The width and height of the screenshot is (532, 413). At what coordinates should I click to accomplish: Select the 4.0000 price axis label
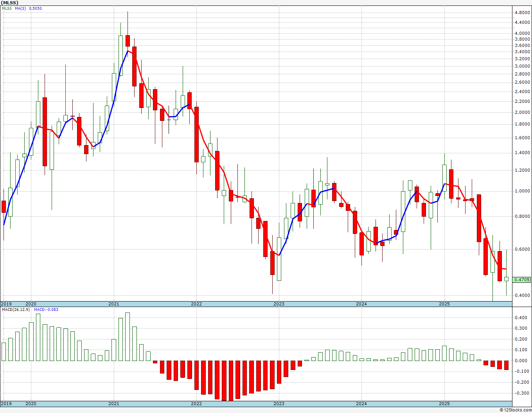[x=522, y=33]
